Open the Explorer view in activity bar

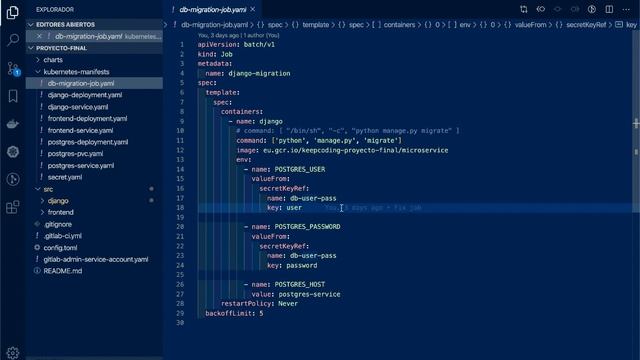tap(13, 12)
